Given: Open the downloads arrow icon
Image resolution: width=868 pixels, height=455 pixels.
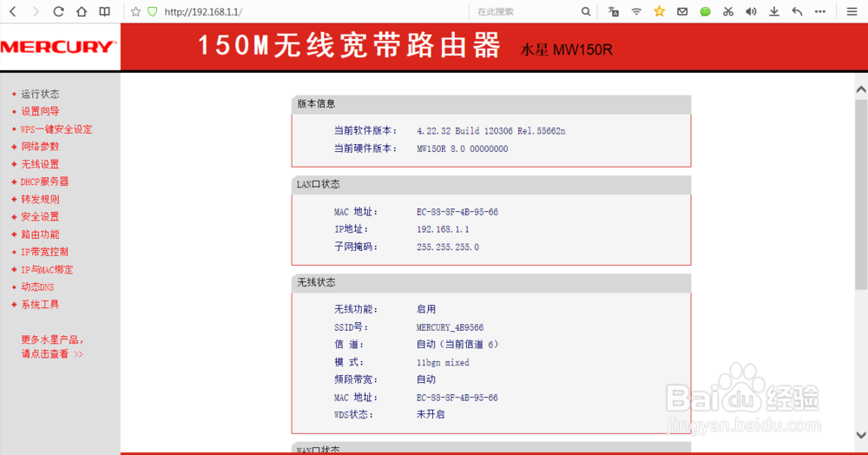Looking at the screenshot, I should tap(774, 11).
